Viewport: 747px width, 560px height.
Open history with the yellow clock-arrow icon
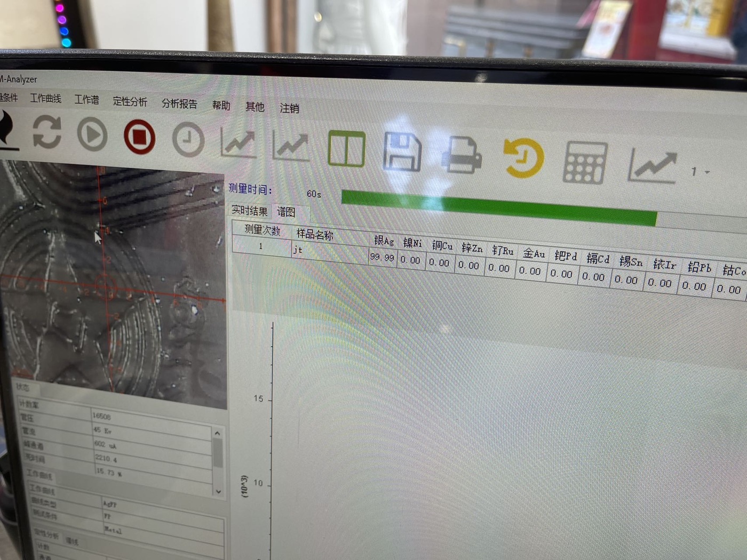point(523,158)
